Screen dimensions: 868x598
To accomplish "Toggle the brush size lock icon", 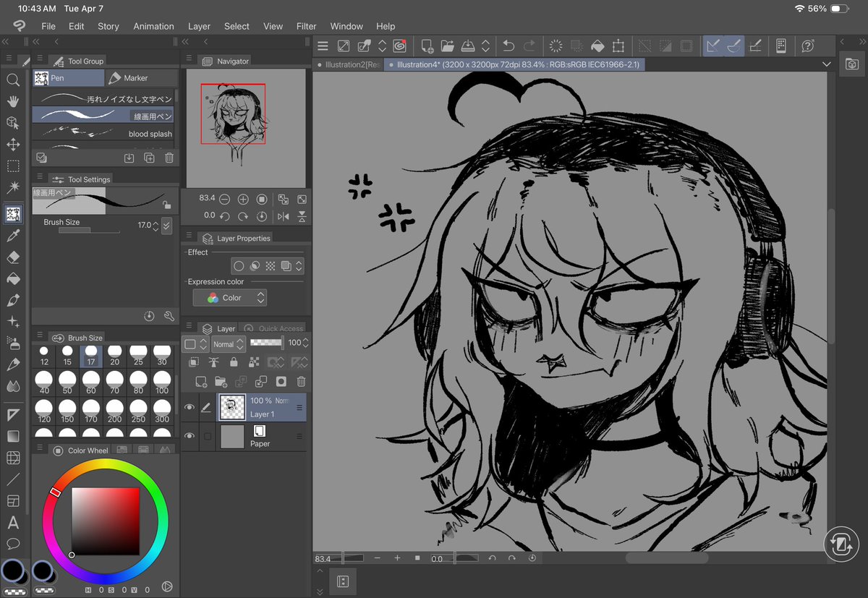I will pos(167,205).
